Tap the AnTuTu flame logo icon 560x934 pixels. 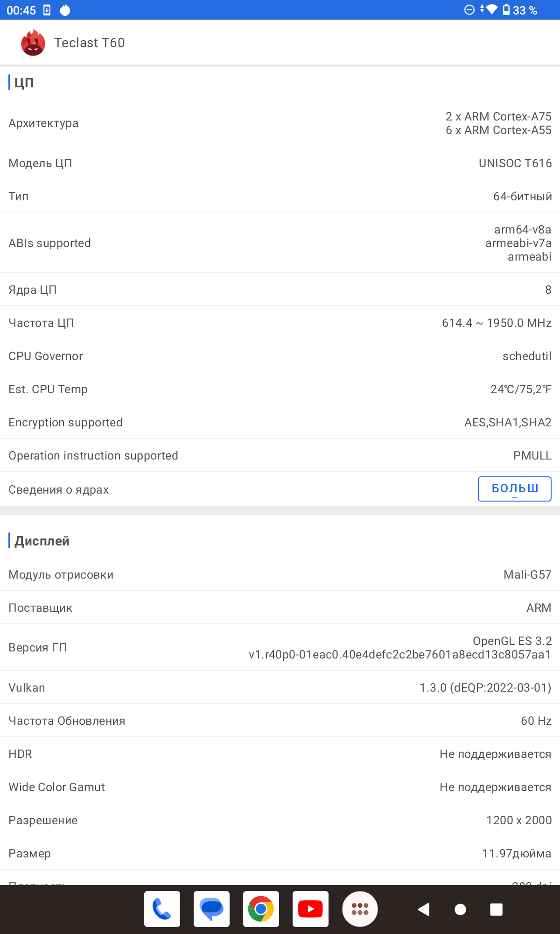(33, 42)
